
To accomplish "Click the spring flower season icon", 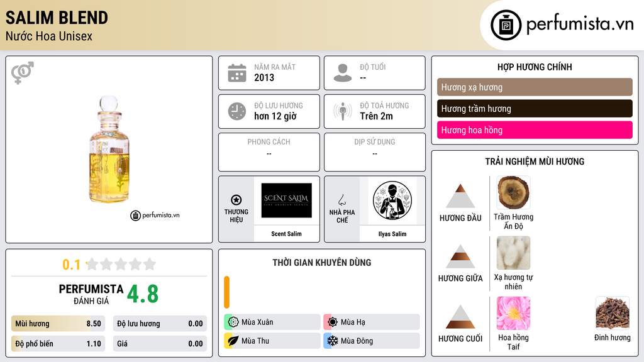I will click(x=233, y=322).
